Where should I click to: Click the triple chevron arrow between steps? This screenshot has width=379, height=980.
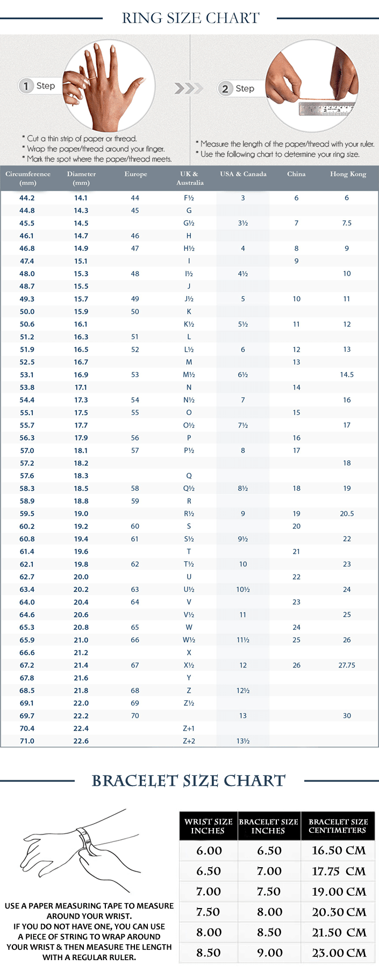(189, 88)
